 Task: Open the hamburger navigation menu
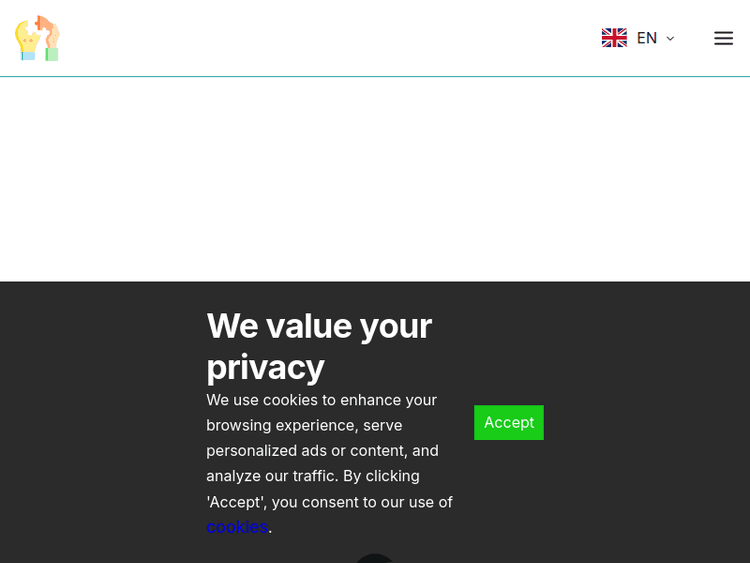[x=723, y=38]
